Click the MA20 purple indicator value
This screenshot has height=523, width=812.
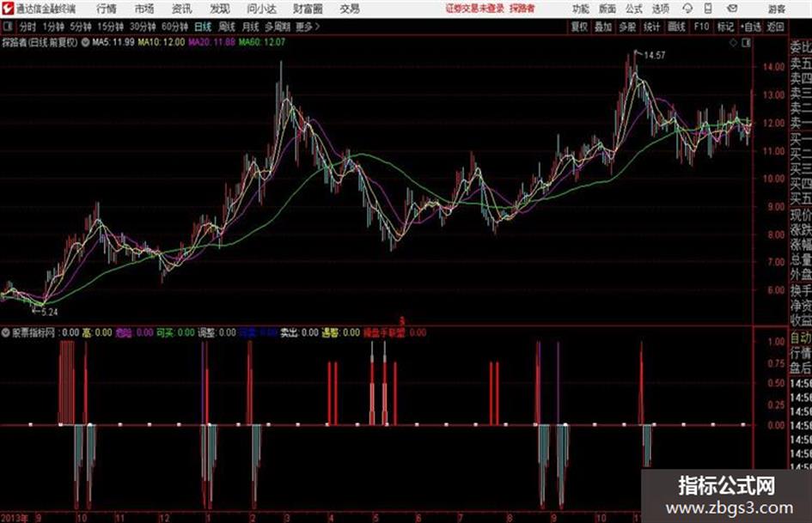point(211,42)
